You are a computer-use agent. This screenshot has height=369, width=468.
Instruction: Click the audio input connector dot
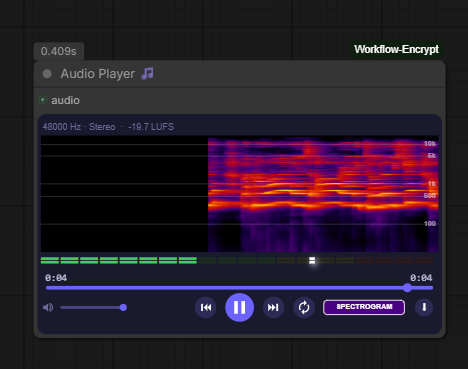(x=43, y=100)
